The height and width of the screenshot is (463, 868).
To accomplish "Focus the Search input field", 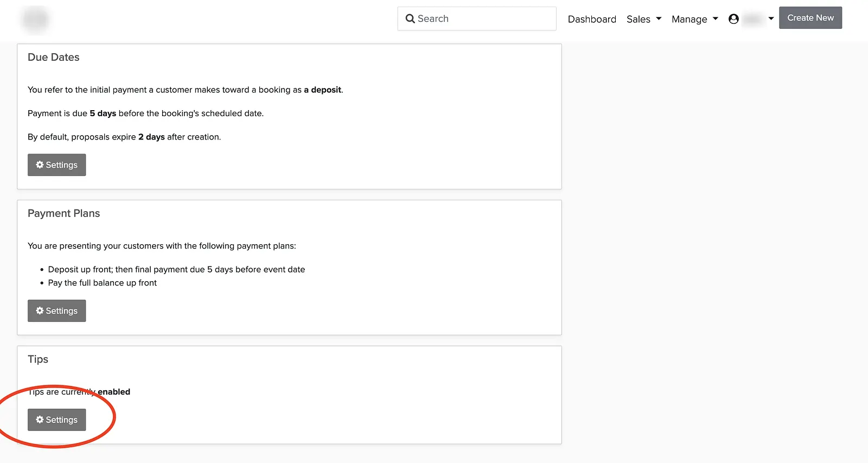I will (x=477, y=18).
